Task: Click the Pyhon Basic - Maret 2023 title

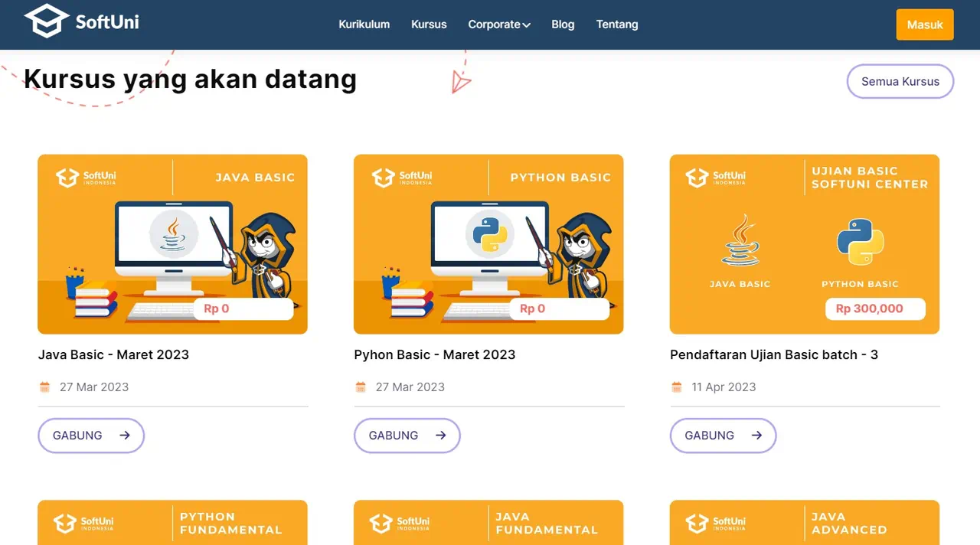Action: point(435,354)
